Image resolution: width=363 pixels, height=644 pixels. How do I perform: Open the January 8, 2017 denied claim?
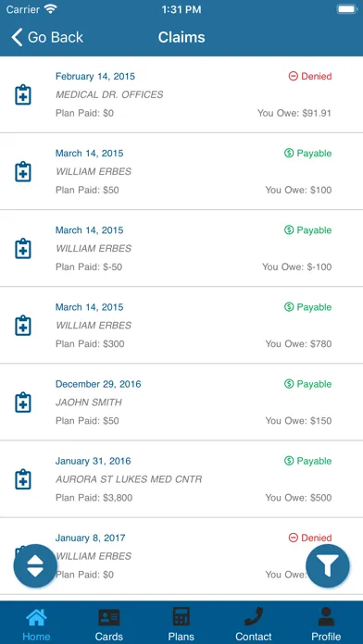coord(181,556)
